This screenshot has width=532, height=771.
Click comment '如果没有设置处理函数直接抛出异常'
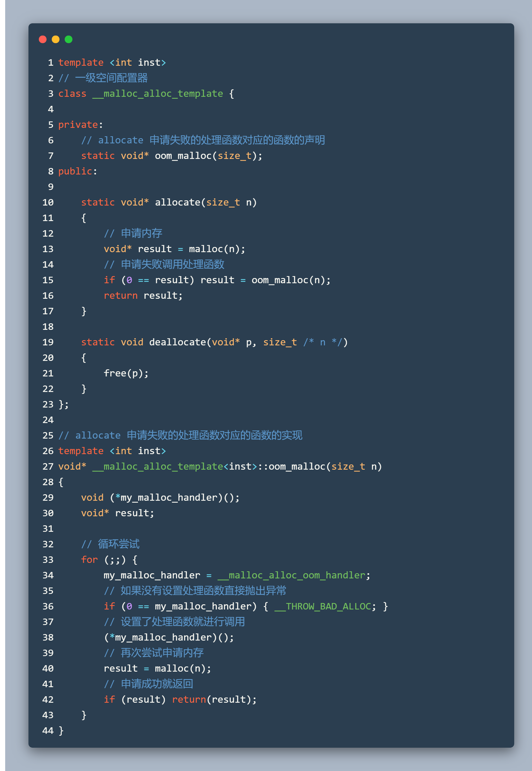pos(203,591)
